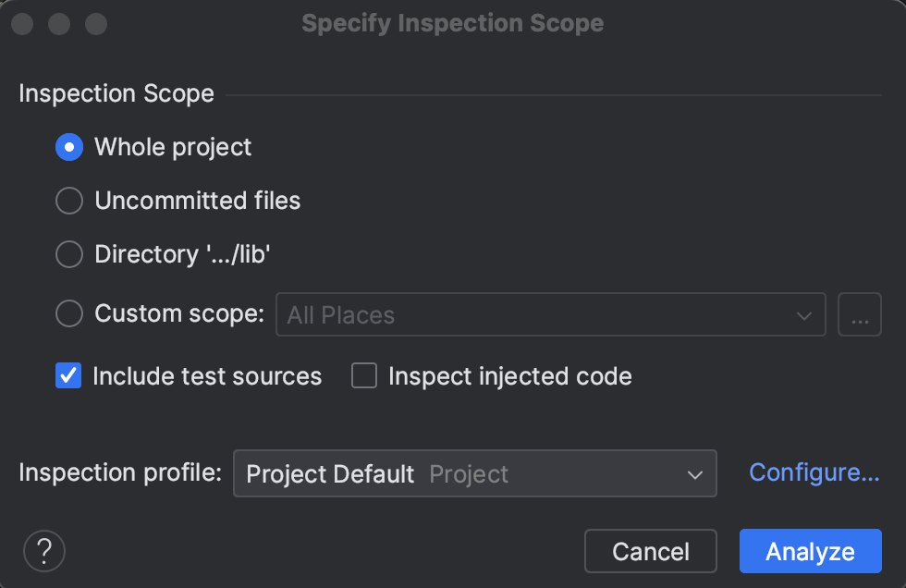Click the help question mark icon
Screen dimensions: 906x588
[43, 550]
